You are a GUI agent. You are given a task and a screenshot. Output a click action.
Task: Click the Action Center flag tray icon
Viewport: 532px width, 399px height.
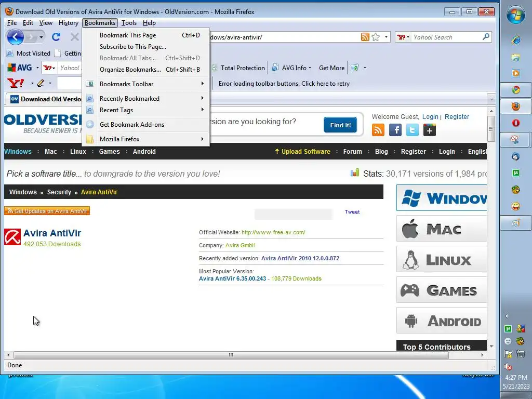pyautogui.click(x=508, y=354)
